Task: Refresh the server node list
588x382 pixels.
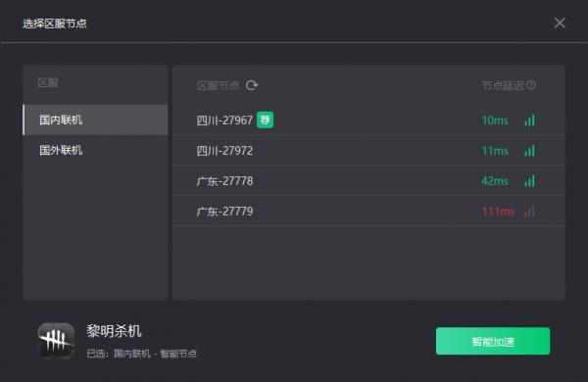Action: [x=252, y=85]
